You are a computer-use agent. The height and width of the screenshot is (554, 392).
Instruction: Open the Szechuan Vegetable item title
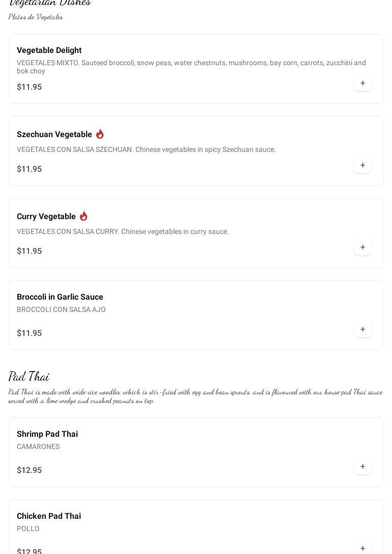pos(54,135)
